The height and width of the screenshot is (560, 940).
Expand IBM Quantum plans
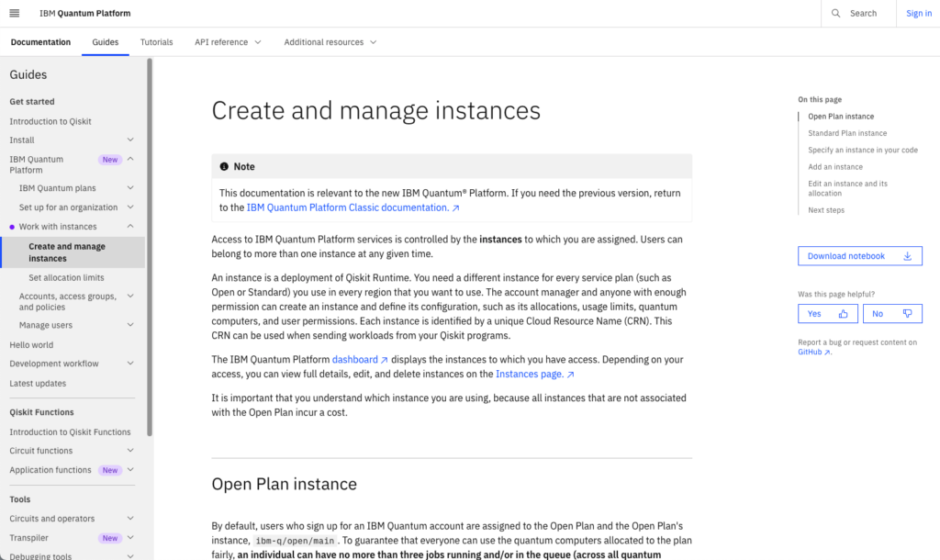(130, 188)
